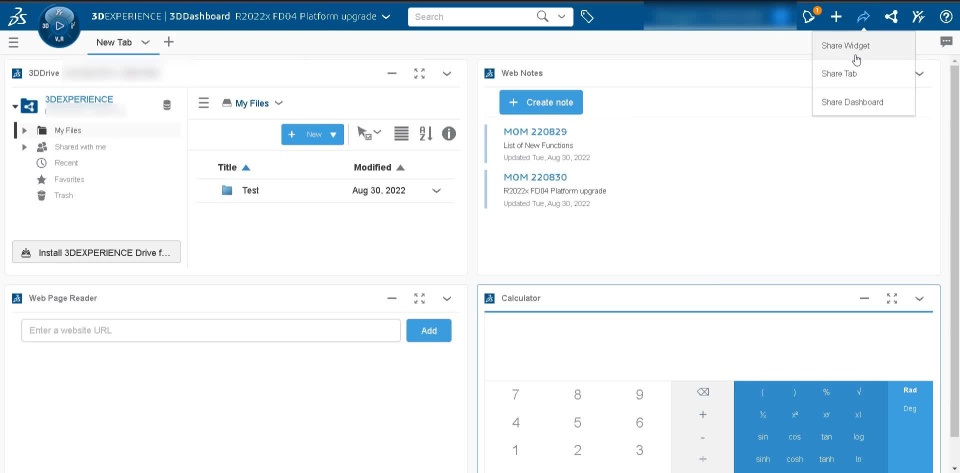Open the information icon in 3DDrive
960x473 pixels.
point(449,133)
